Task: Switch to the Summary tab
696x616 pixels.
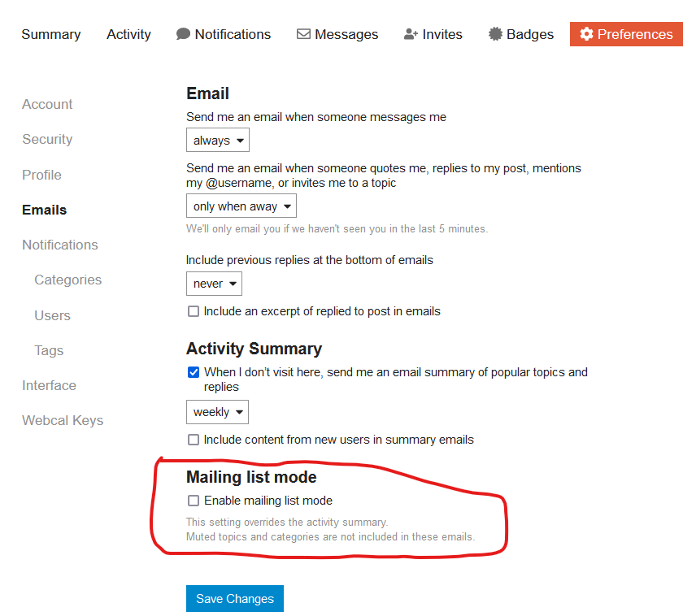Action: coord(51,34)
